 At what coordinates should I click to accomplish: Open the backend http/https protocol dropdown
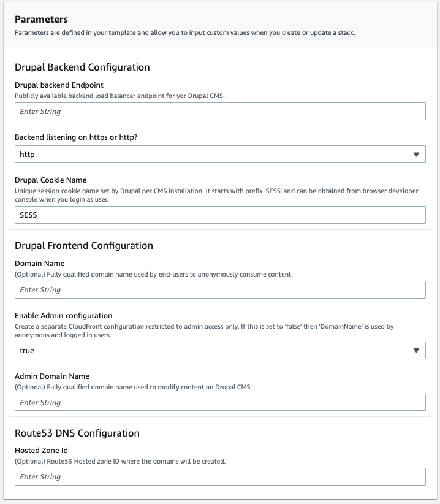click(219, 155)
